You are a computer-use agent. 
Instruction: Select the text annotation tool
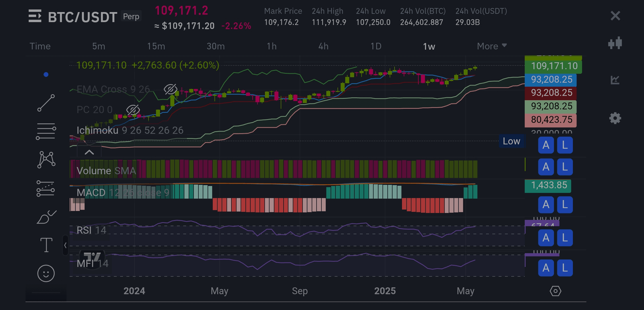tap(46, 245)
